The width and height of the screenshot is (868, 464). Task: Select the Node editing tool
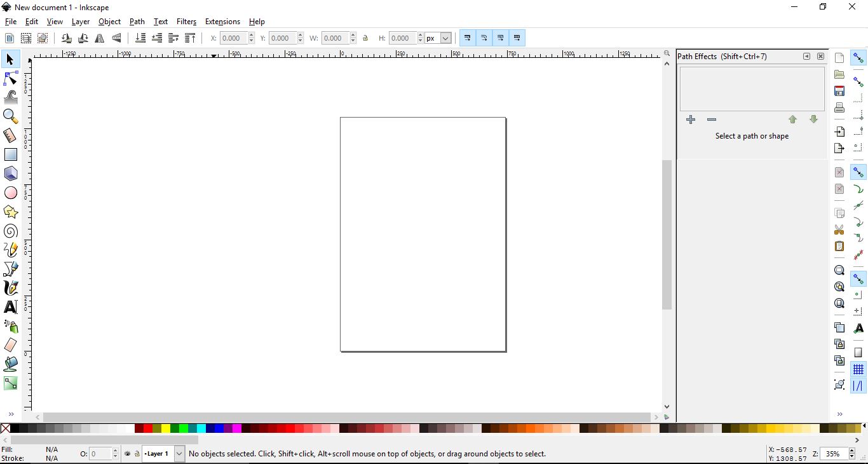tap(11, 78)
